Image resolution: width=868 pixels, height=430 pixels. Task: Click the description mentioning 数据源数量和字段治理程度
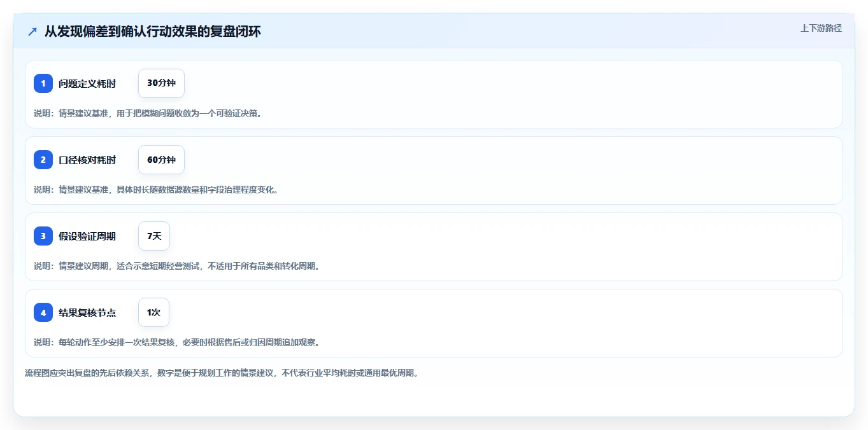point(156,190)
